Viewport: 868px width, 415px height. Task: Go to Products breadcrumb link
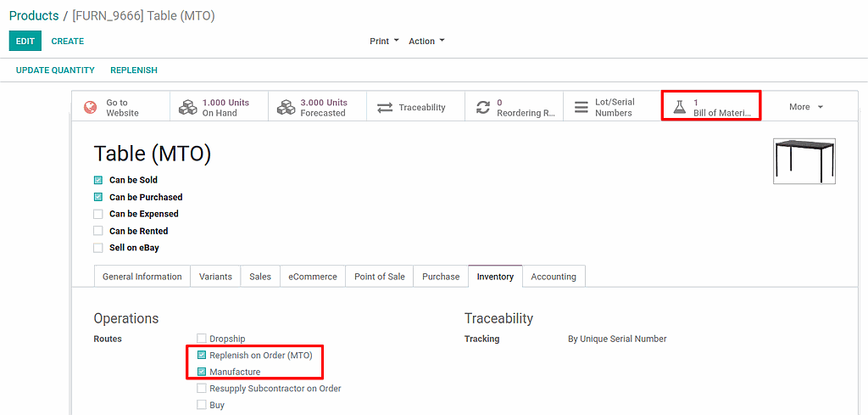tap(34, 16)
